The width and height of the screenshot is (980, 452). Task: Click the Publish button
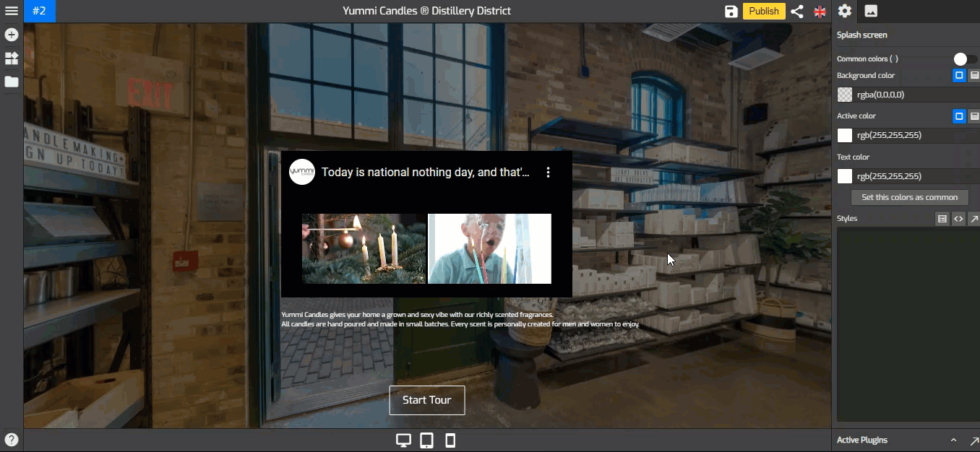[x=764, y=11]
